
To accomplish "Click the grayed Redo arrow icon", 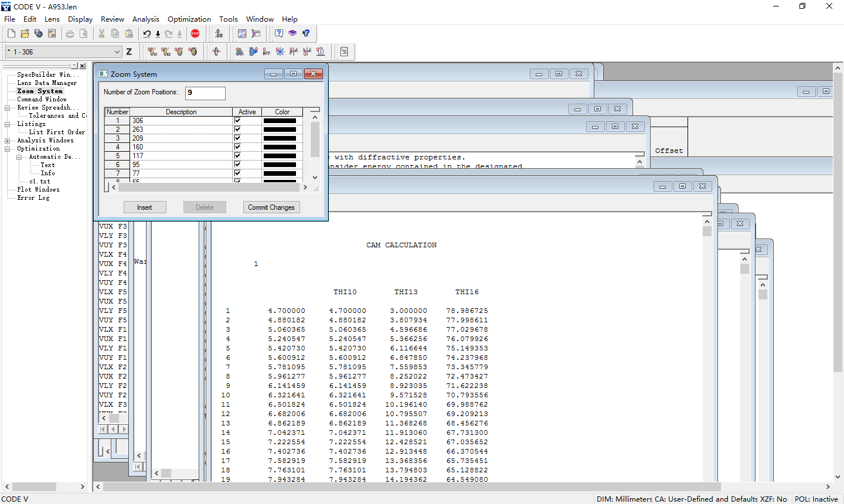I will 168,33.
